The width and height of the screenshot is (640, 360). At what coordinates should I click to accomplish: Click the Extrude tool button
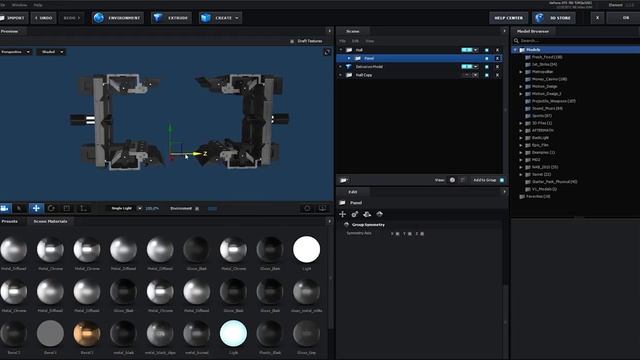point(171,18)
